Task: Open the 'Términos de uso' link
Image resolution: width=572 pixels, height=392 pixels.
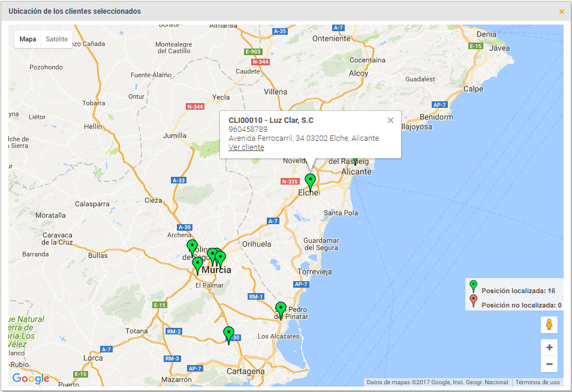Action: coord(537,382)
